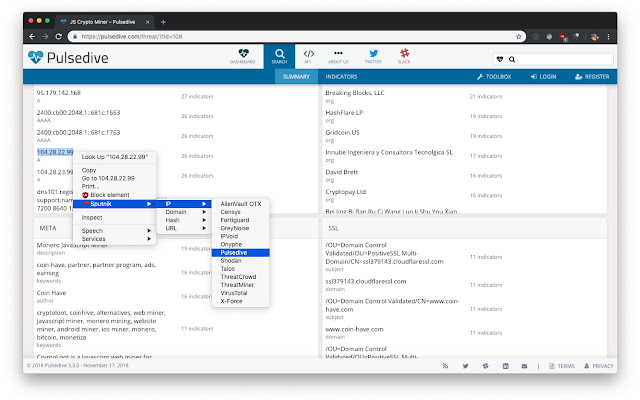Select Onyphe lookup
The image size is (640, 400).
pyautogui.click(x=240, y=244)
